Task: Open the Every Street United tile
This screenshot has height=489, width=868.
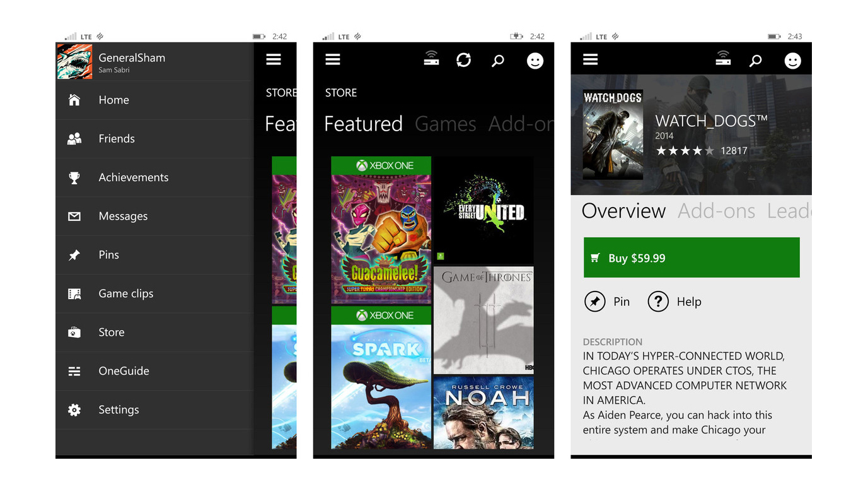Action: [x=483, y=210]
